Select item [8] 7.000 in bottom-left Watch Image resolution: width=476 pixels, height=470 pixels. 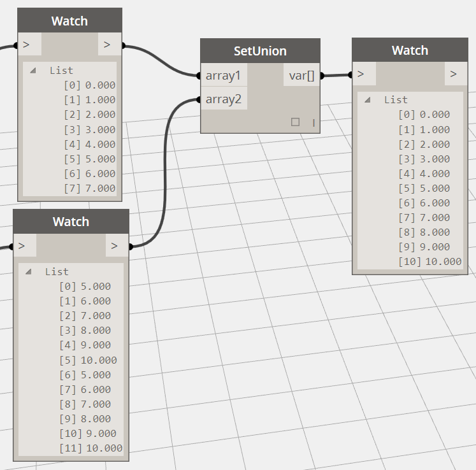click(85, 404)
